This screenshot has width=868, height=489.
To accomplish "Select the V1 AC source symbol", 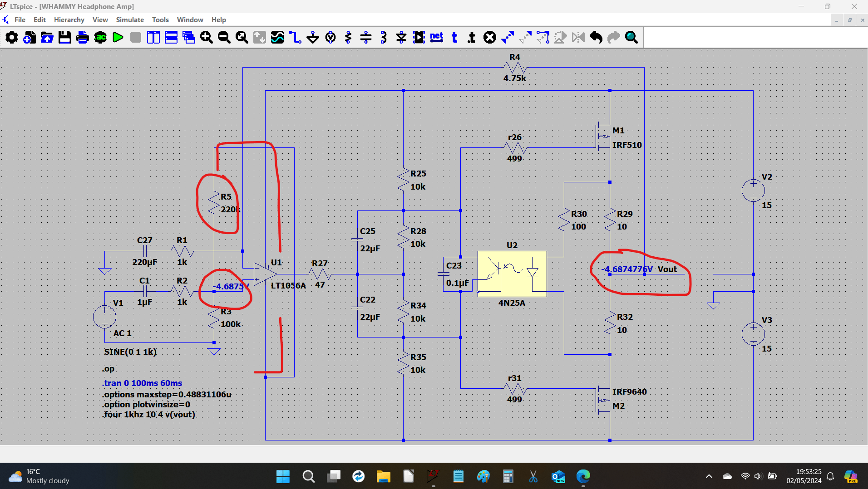I will click(104, 317).
